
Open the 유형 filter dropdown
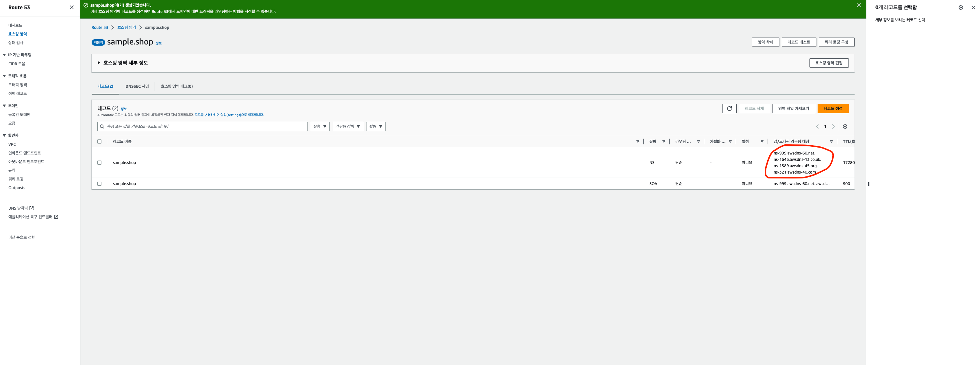320,126
